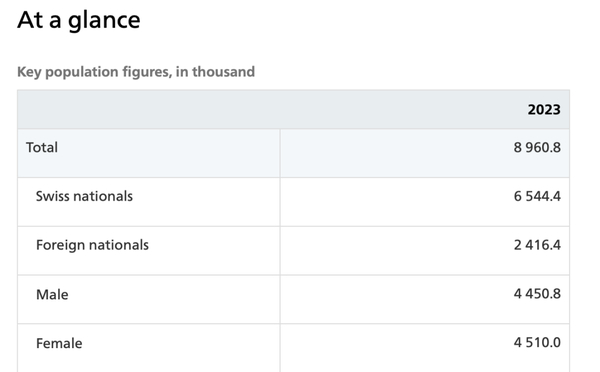Click the empty header cell left of 2023
Image resolution: width=600 pixels, height=372 pixels.
pyautogui.click(x=148, y=110)
